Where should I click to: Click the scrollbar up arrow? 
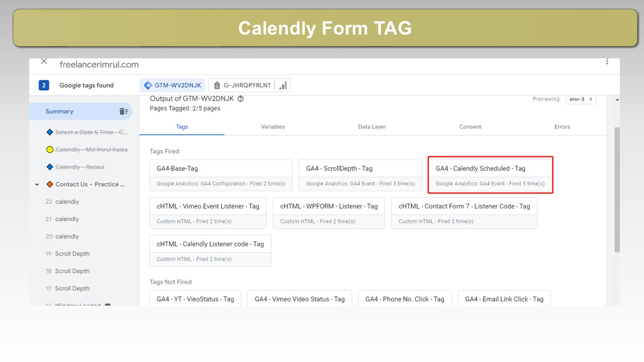point(617,100)
